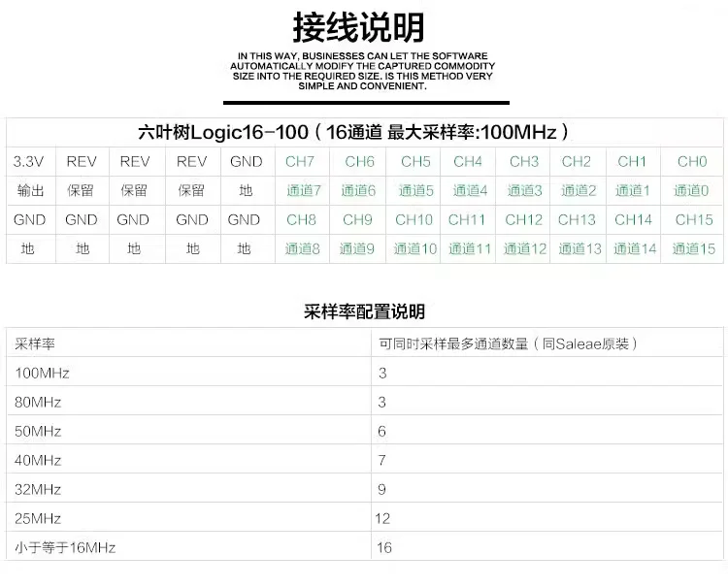
Task: Select the '40MHz' sample rate row
Action: point(364,459)
